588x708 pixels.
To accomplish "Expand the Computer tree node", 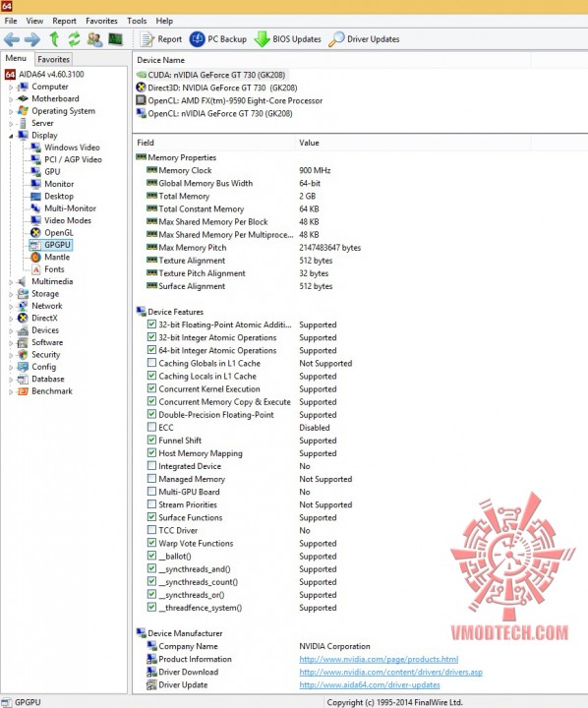I will click(x=11, y=88).
